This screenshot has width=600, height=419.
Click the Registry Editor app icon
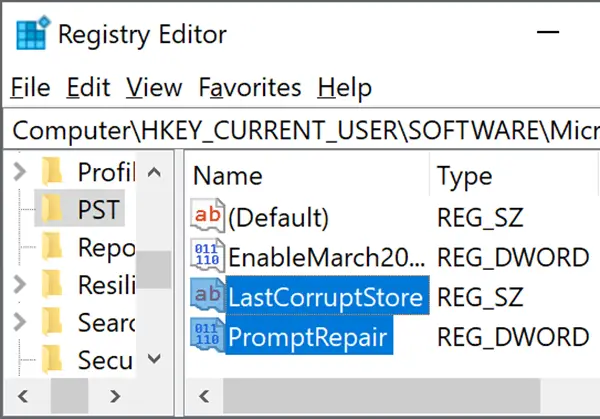tap(33, 33)
